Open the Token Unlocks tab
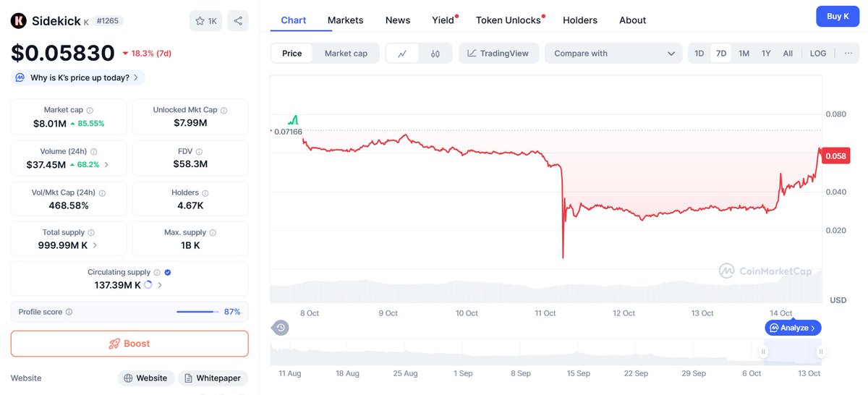 [509, 20]
